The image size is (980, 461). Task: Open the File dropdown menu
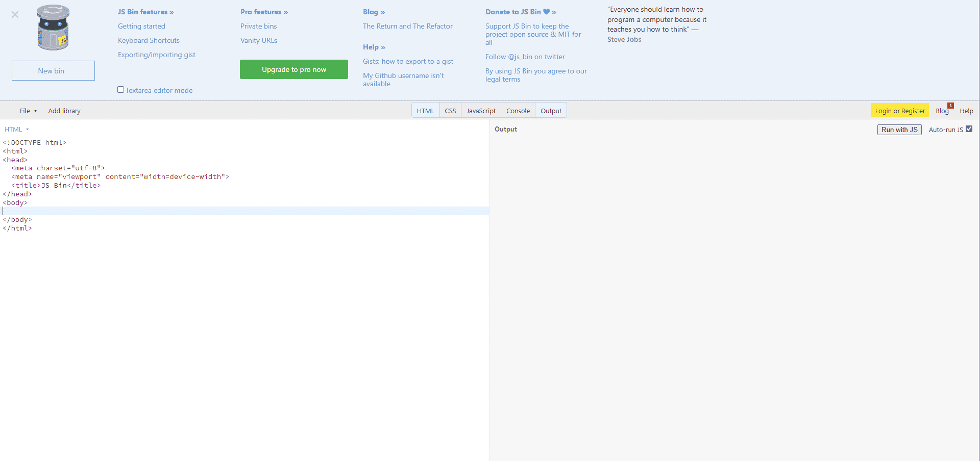click(x=28, y=111)
